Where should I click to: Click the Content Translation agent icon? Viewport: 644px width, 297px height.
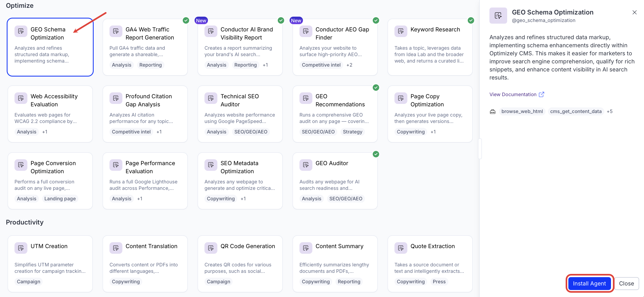click(116, 248)
